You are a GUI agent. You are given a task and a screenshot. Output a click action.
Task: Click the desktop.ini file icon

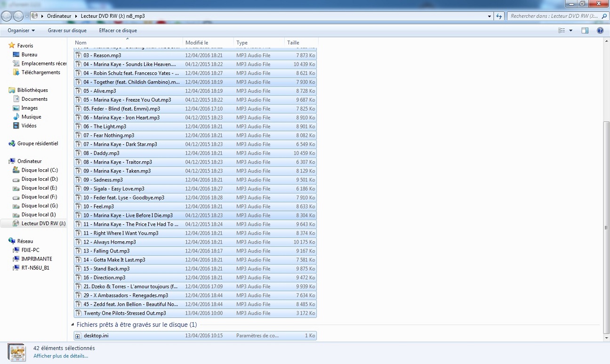pos(78,336)
